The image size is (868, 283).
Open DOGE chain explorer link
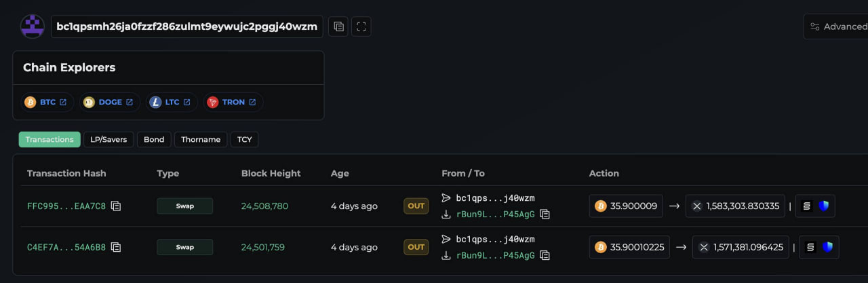click(x=109, y=102)
